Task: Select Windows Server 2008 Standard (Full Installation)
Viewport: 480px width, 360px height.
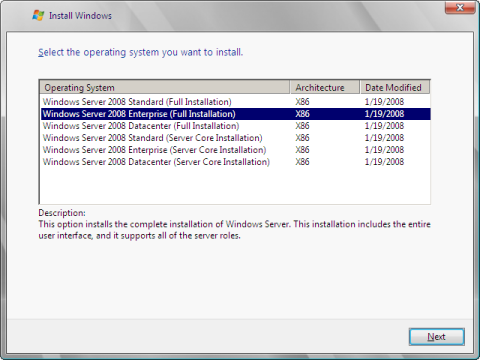Action: 235,102
